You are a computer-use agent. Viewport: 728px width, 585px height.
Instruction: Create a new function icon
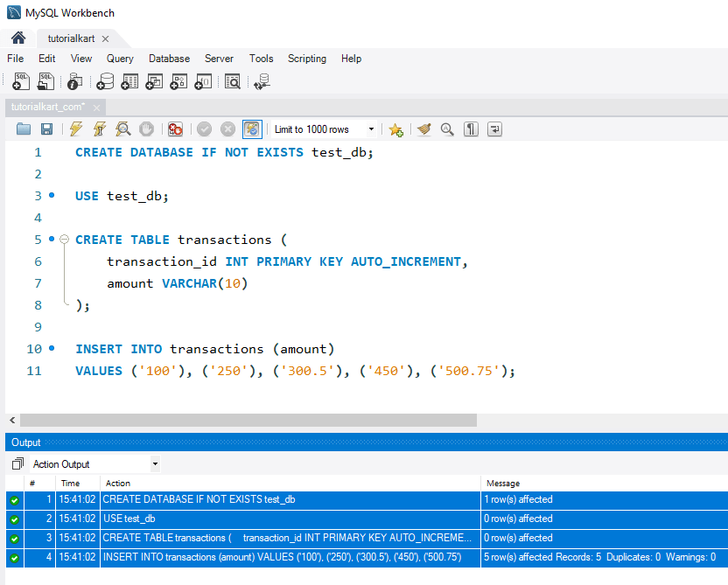tap(203, 81)
